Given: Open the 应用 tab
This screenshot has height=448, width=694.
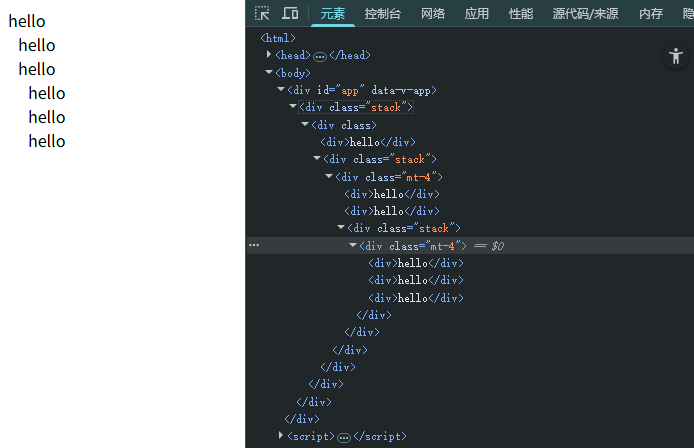Looking at the screenshot, I should (x=476, y=14).
